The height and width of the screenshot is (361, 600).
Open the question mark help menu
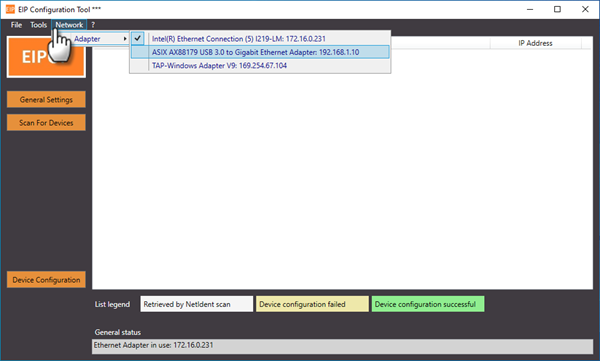click(93, 25)
